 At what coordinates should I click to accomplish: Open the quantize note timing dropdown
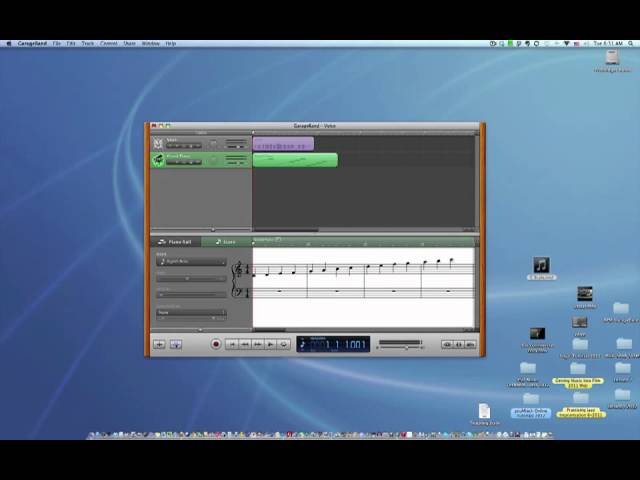[191, 312]
